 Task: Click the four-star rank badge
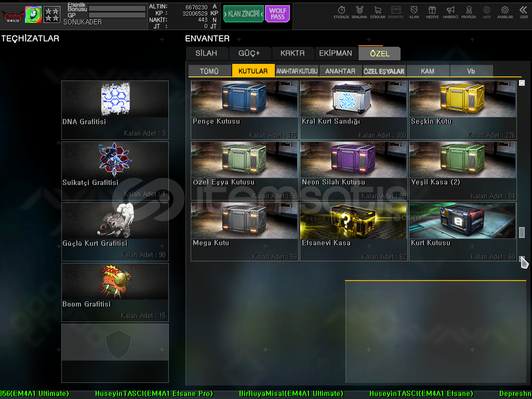52,15
